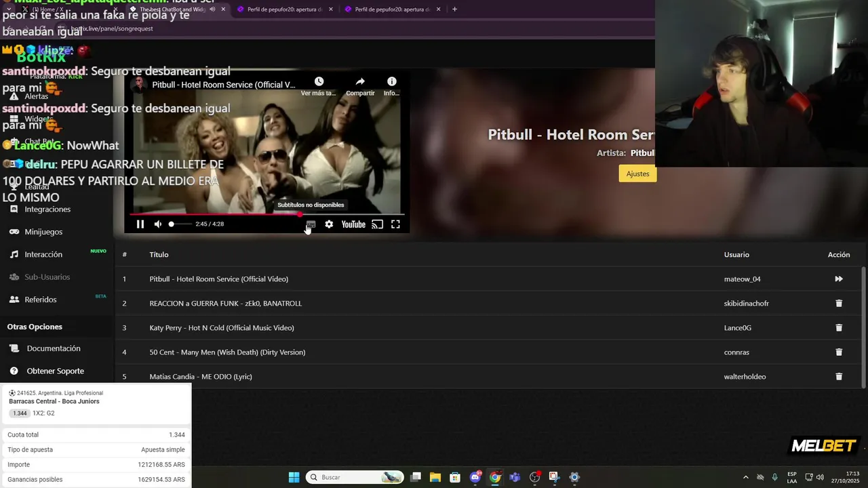Screen dimensions: 868x488
Task: Click 50 Cent - Many Men title
Action: (227, 352)
